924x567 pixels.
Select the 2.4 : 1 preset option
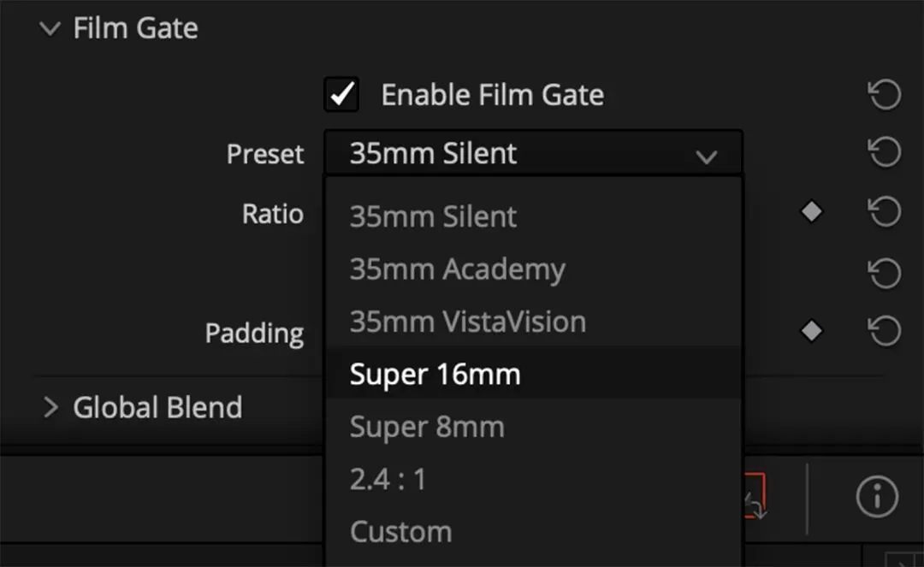tap(388, 479)
